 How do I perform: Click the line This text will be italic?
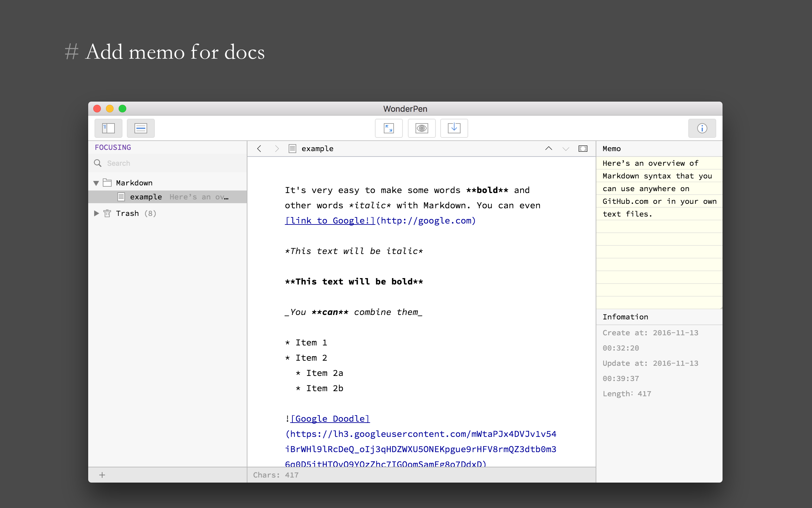pos(354,251)
